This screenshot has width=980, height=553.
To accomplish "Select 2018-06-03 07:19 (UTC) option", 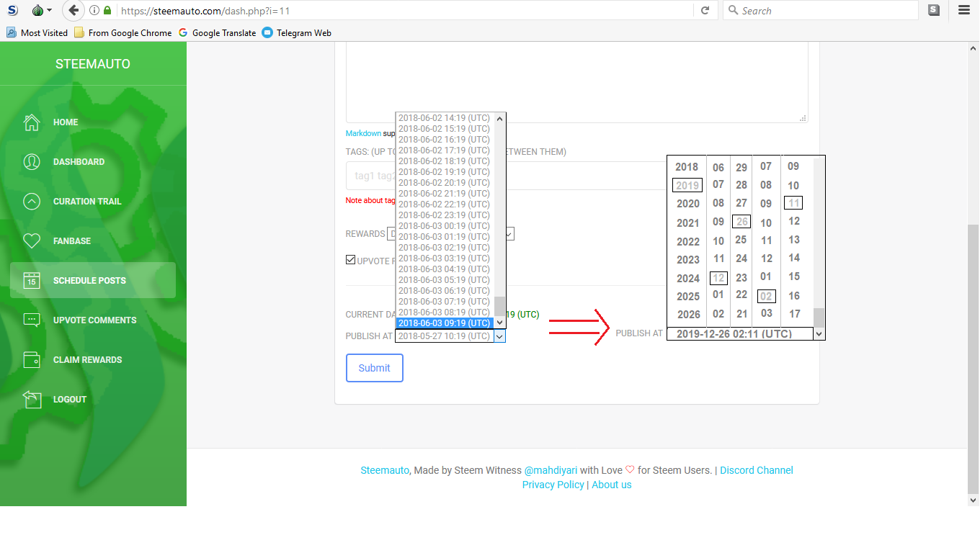I will click(x=445, y=302).
